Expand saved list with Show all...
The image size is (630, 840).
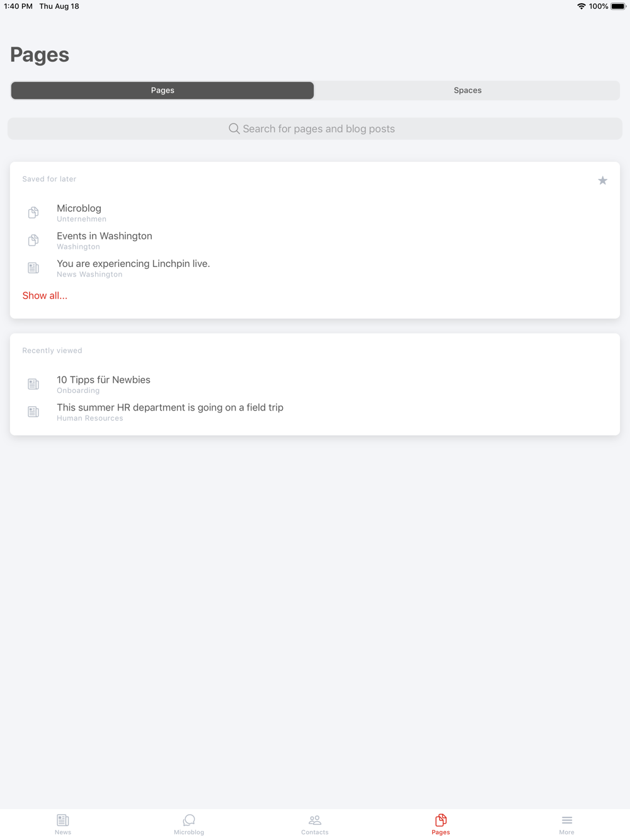pos(45,295)
